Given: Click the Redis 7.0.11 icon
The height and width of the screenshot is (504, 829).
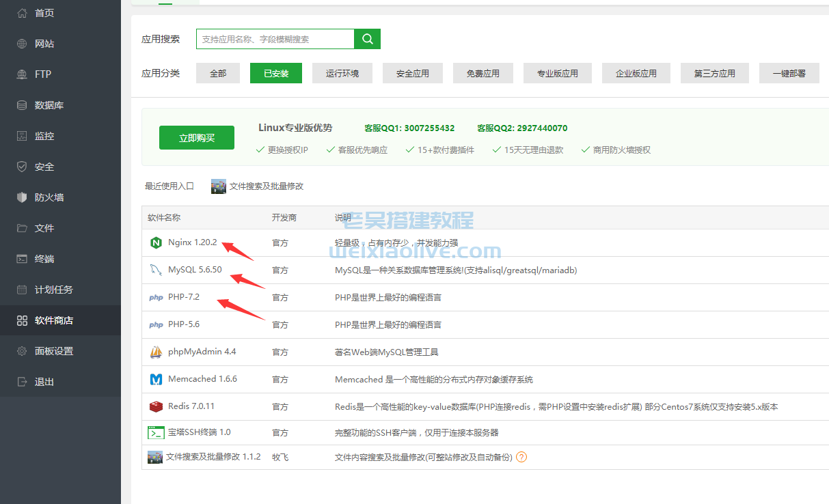Looking at the screenshot, I should coord(157,406).
